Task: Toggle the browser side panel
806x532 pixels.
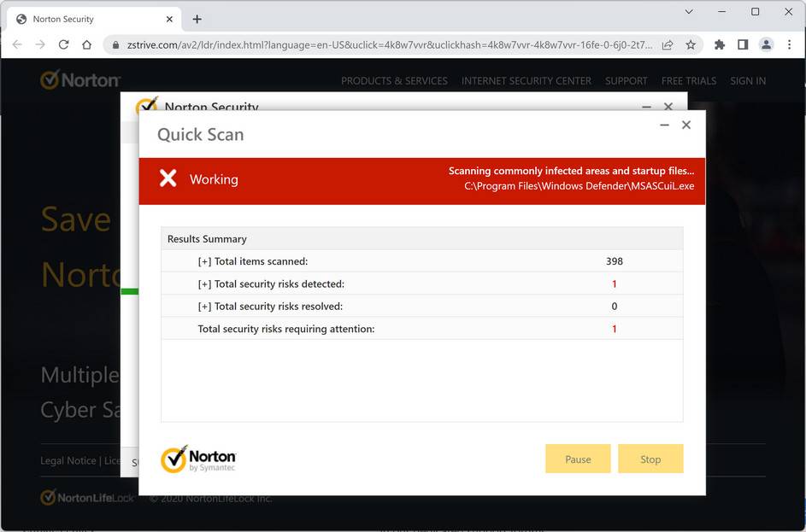Action: click(743, 44)
